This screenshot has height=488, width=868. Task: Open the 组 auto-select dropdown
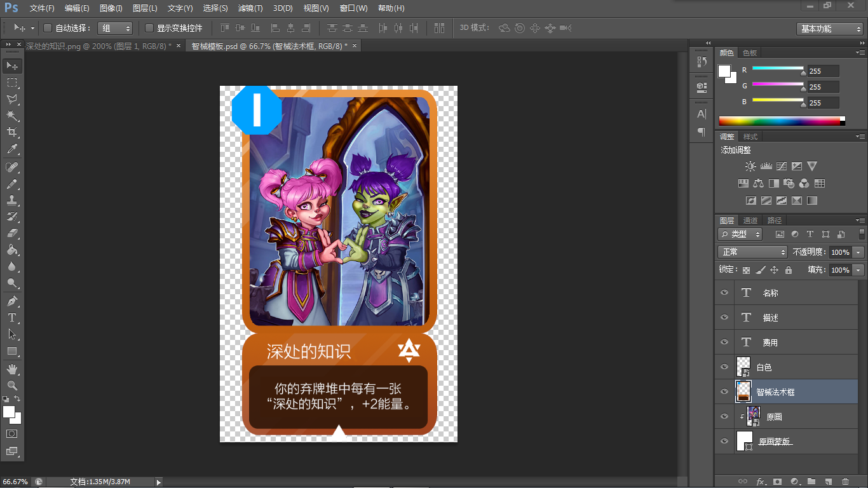pos(115,28)
